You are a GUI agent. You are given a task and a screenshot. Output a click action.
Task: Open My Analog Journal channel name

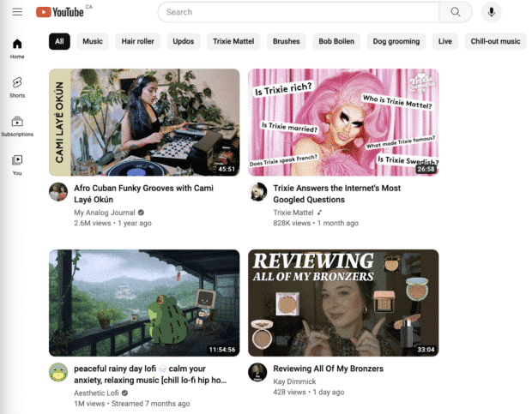105,213
